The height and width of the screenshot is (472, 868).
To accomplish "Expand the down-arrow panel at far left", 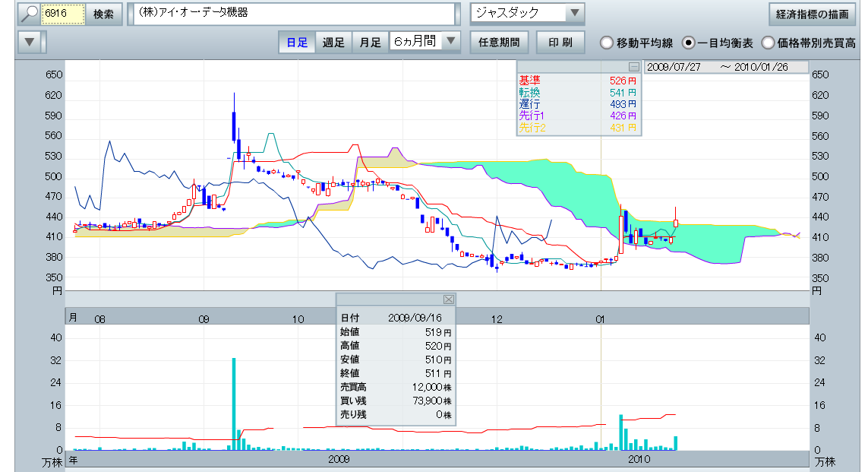I will 29,42.
